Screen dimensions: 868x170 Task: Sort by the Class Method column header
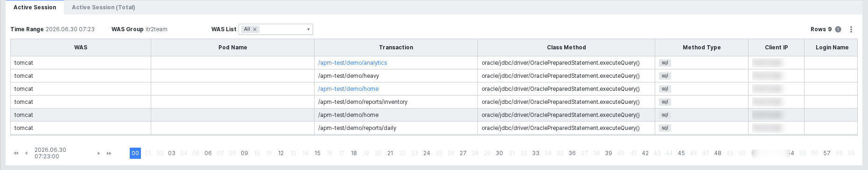567,48
